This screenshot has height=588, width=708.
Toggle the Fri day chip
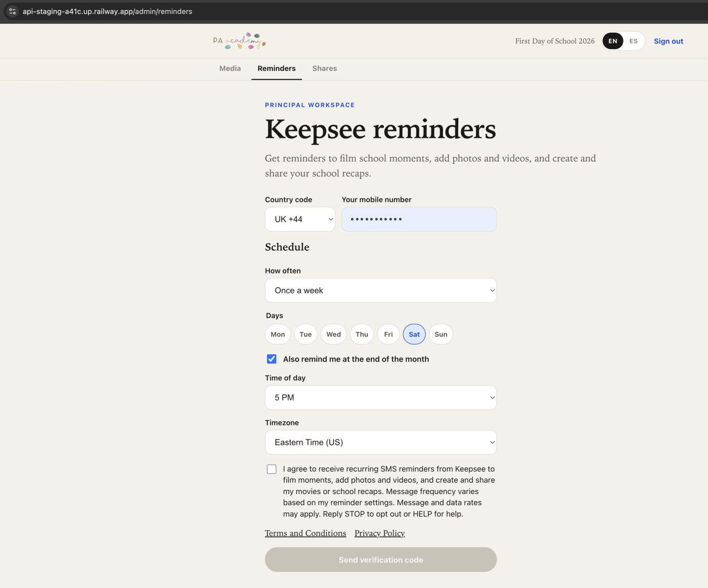(x=388, y=334)
